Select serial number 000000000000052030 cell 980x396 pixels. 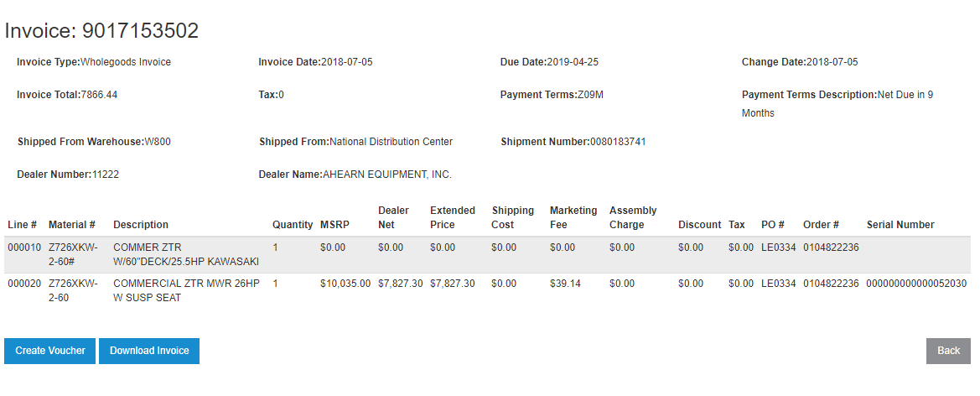point(916,284)
